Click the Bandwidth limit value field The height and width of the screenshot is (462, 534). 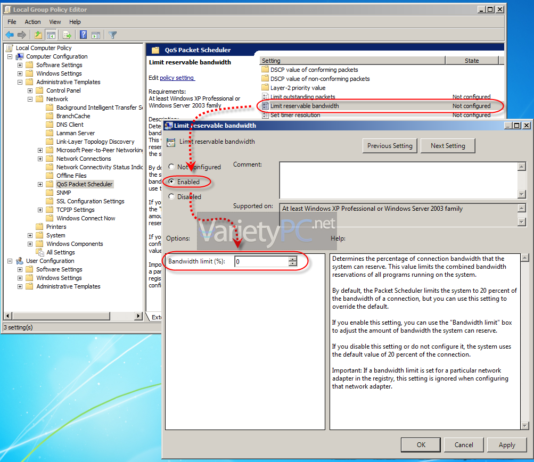pyautogui.click(x=262, y=261)
